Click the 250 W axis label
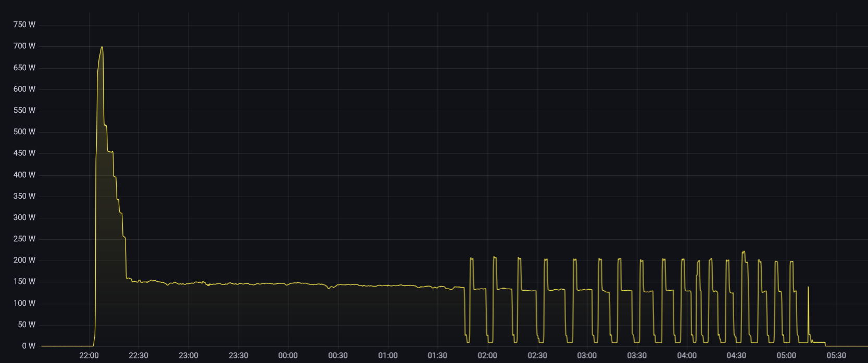 (24, 239)
